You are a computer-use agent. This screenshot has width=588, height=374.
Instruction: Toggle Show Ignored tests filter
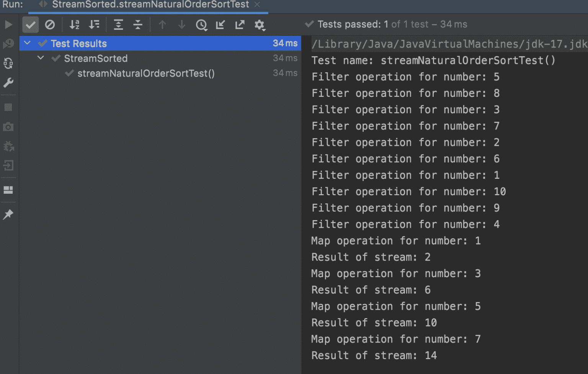(x=50, y=24)
